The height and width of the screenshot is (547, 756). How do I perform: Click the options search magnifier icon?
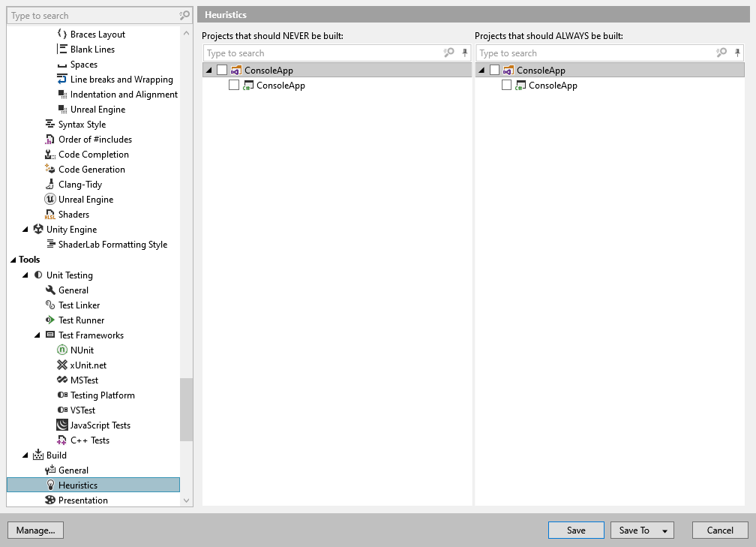(184, 16)
